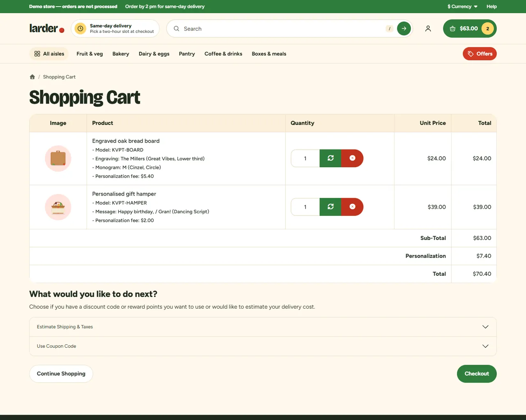
Task: Click the gift hamper product thumbnail
Action: pyautogui.click(x=58, y=207)
